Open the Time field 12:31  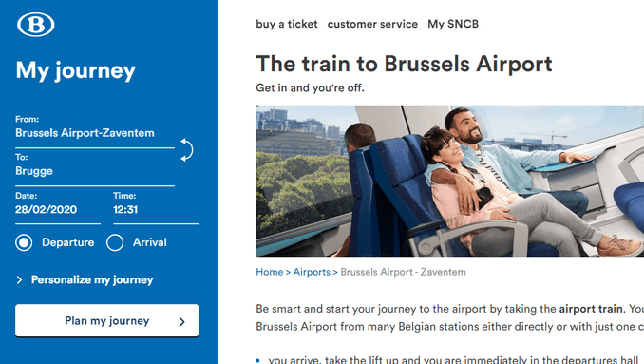156,209
